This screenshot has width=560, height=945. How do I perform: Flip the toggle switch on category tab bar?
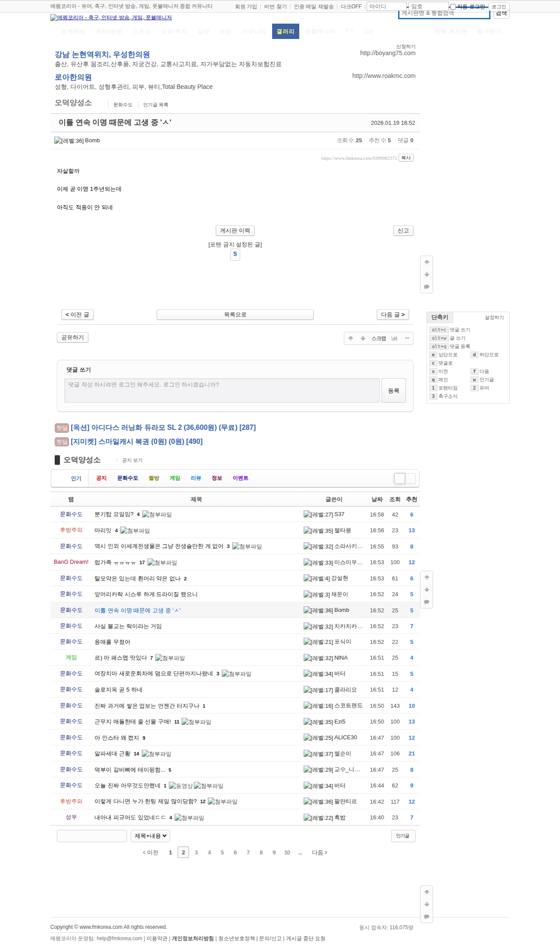click(x=404, y=478)
